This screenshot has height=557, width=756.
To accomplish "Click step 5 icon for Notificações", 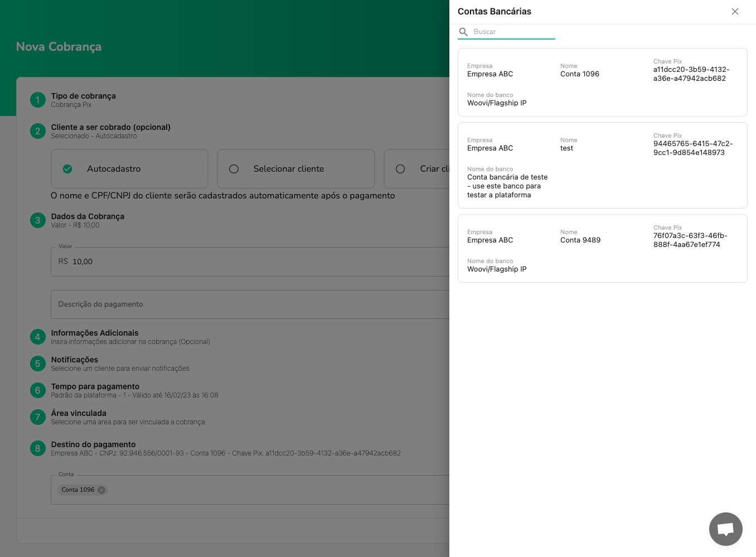I will click(x=37, y=364).
